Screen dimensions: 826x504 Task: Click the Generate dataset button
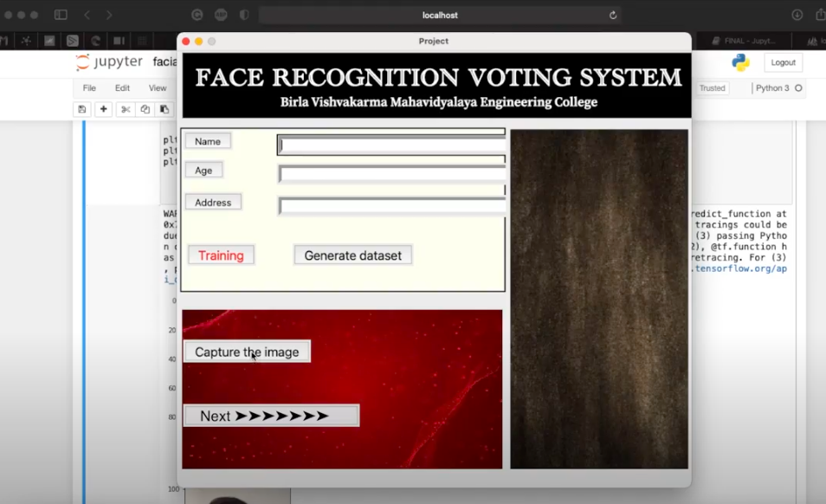353,255
